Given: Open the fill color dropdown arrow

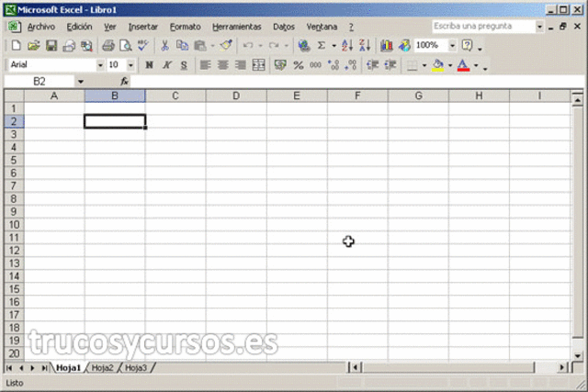Looking at the screenshot, I should tap(450, 65).
